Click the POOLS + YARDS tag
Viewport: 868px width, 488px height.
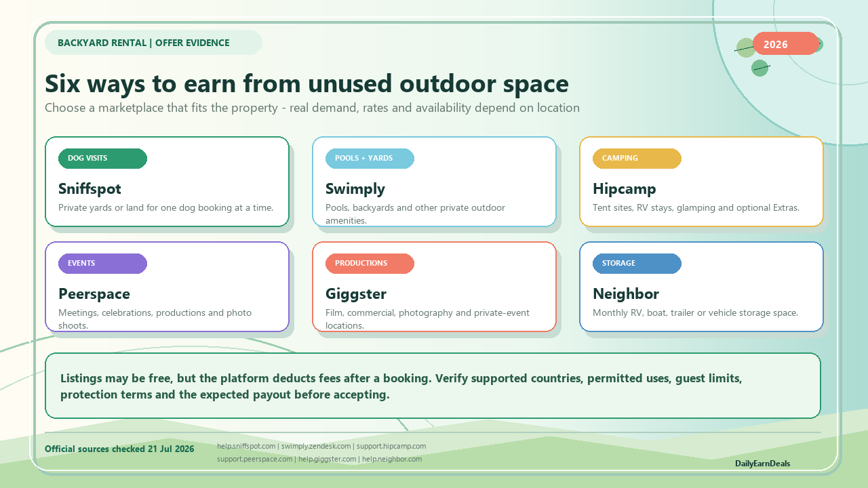pos(370,159)
